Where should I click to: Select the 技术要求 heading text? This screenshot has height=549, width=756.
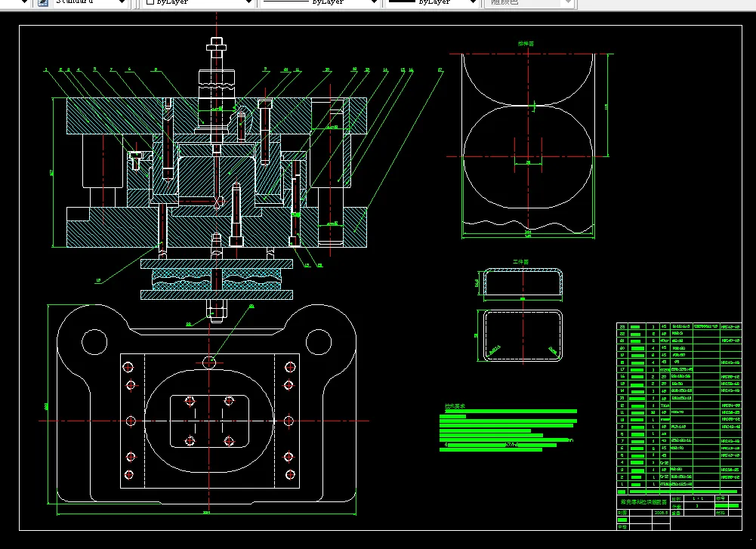pyautogui.click(x=455, y=406)
